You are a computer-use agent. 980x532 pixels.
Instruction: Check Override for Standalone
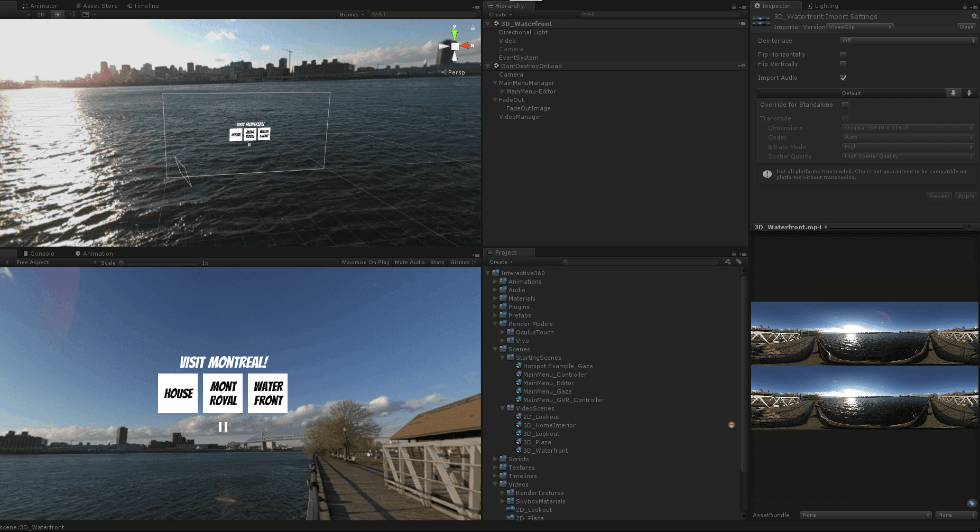845,105
